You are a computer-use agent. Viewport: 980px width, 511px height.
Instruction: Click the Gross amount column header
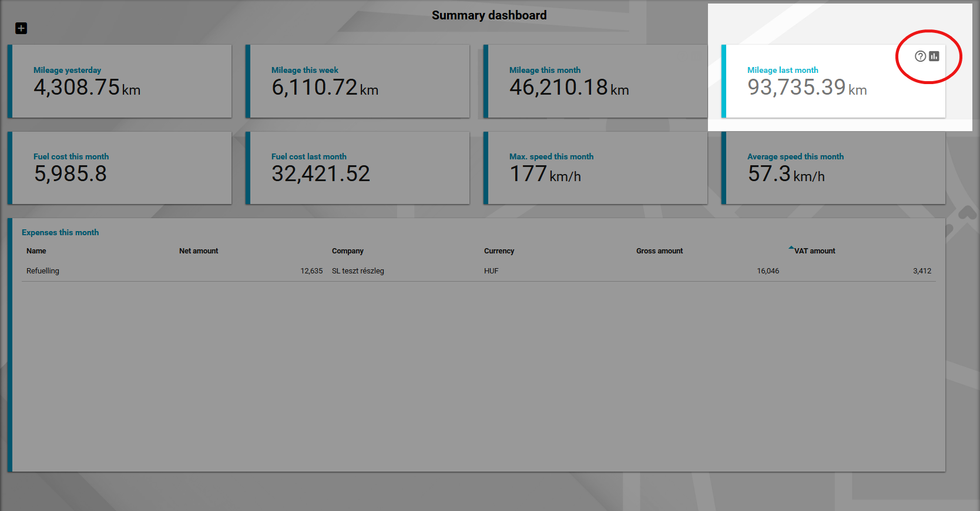coord(659,251)
